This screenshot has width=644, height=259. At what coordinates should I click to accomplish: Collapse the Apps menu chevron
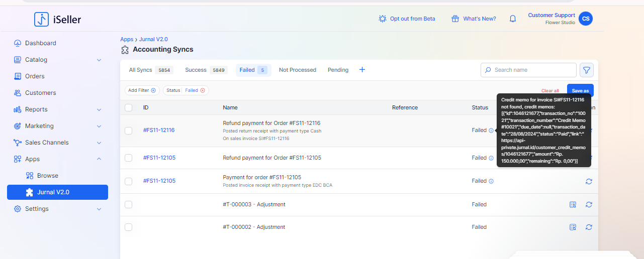tap(99, 159)
